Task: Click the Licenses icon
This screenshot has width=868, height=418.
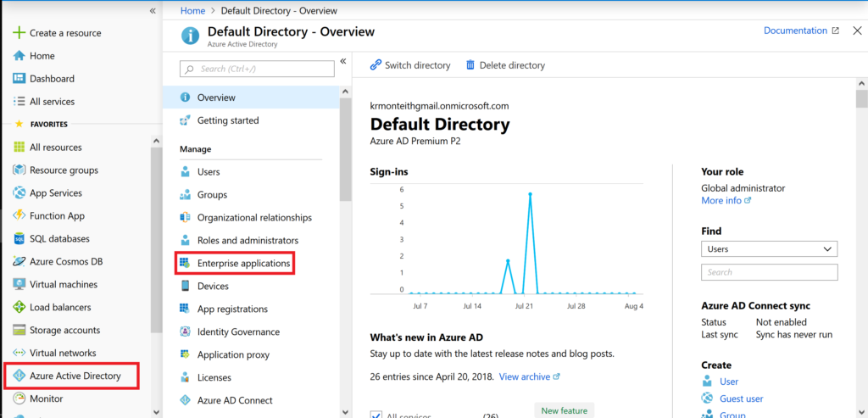Action: (x=186, y=377)
